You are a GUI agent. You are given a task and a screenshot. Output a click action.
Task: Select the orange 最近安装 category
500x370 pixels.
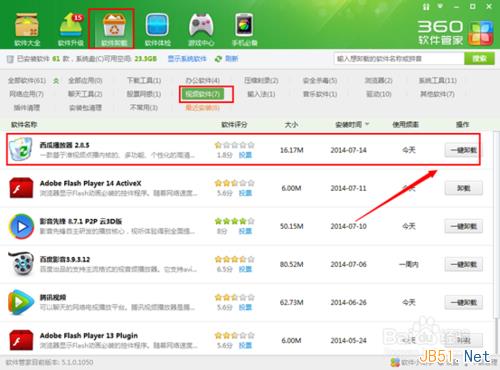[x=203, y=108]
